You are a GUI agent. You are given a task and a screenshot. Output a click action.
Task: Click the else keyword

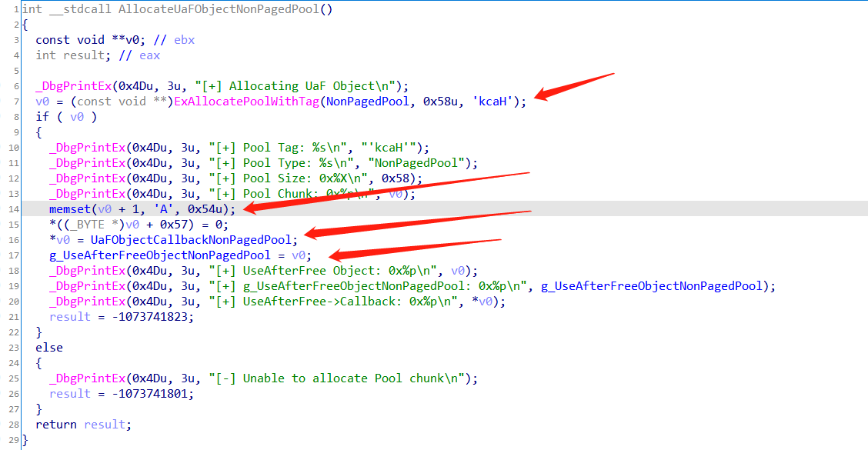pyautogui.click(x=49, y=348)
